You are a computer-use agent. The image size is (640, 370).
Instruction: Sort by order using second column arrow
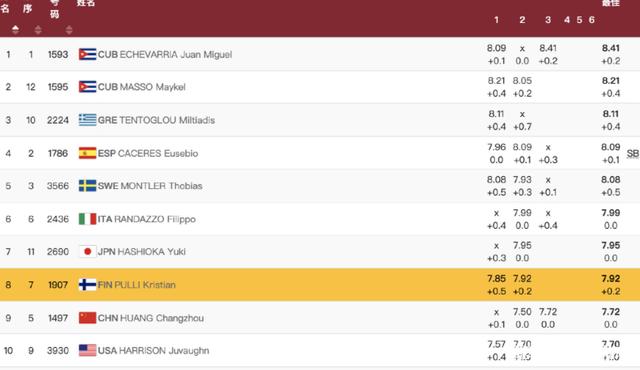tap(38, 29)
